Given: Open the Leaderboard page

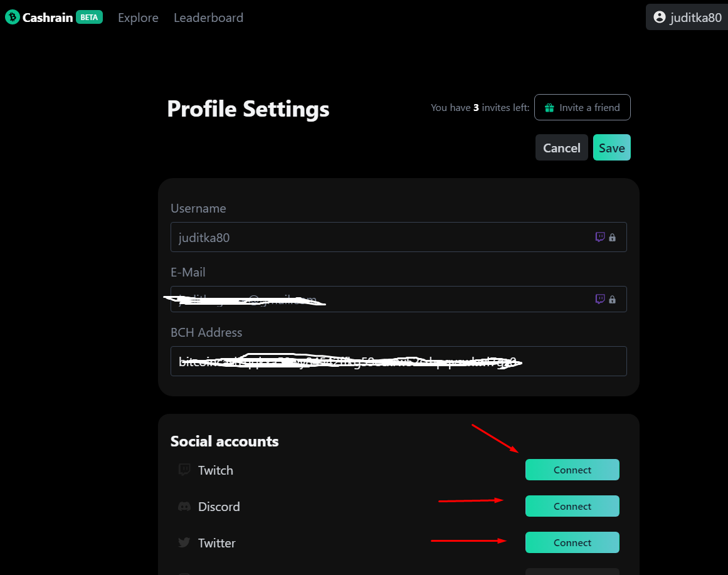Looking at the screenshot, I should pyautogui.click(x=208, y=18).
